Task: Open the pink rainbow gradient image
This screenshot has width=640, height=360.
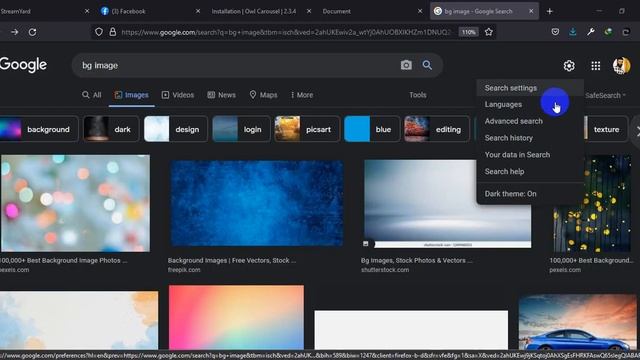Action: pyautogui.click(x=236, y=317)
